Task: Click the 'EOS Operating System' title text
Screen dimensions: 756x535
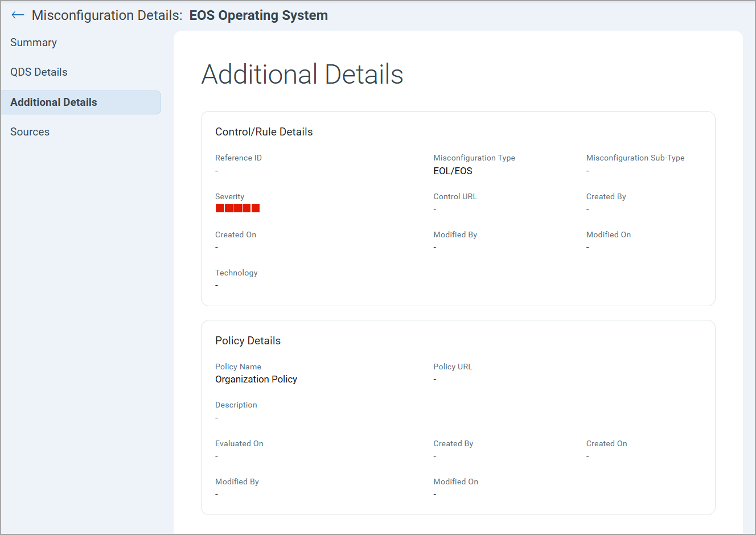Action: 258,15
